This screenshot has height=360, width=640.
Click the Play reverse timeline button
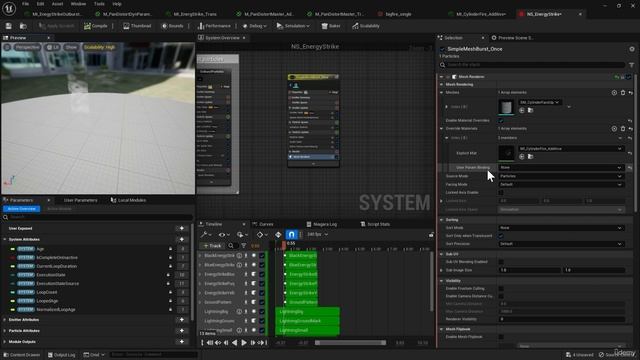click(x=235, y=343)
